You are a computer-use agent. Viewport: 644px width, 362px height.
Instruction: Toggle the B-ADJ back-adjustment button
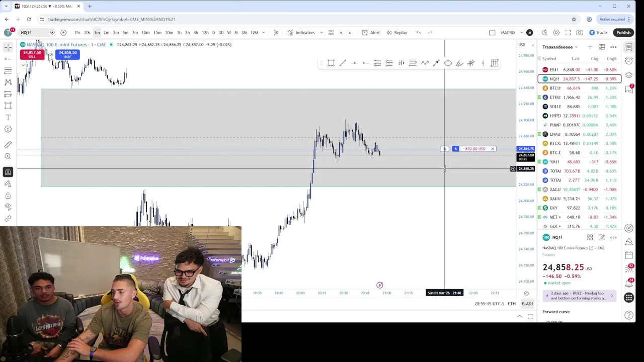coord(527,304)
